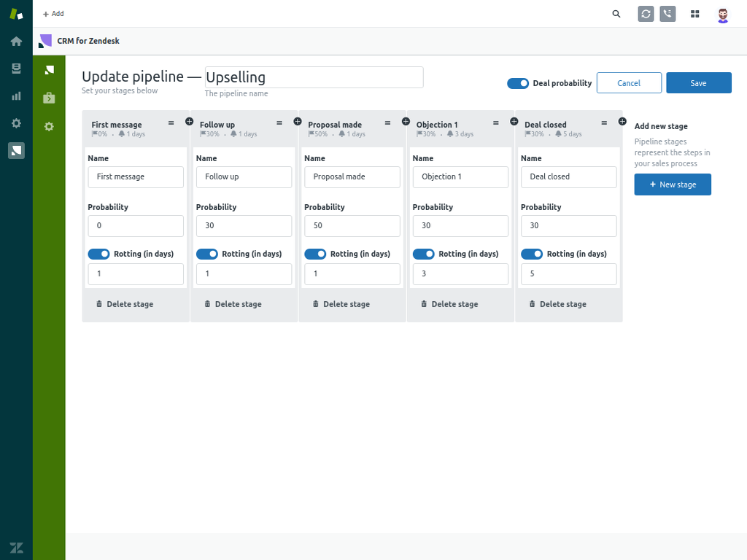Save the Upselling pipeline changes
Screen dimensions: 747x560
tap(698, 82)
